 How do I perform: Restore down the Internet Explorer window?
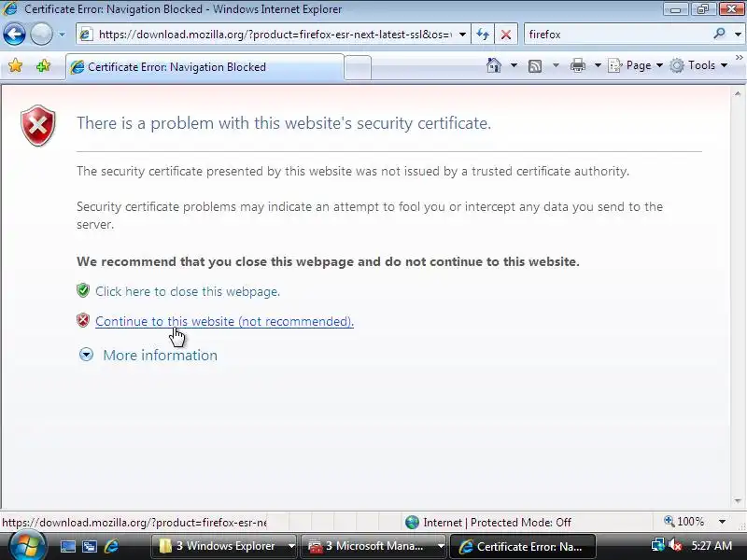(x=702, y=8)
